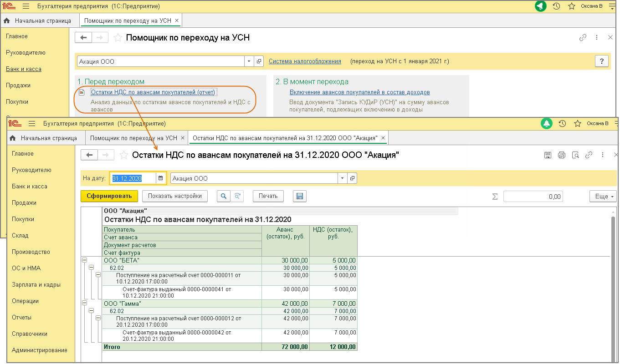Open three-dots more menu of report
620x364 pixels.
click(x=603, y=155)
